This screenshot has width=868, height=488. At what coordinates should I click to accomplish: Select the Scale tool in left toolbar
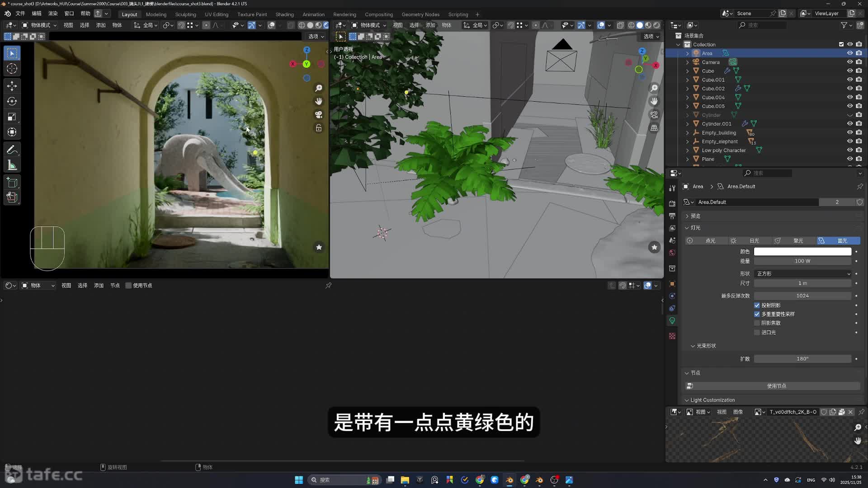pos(12,117)
